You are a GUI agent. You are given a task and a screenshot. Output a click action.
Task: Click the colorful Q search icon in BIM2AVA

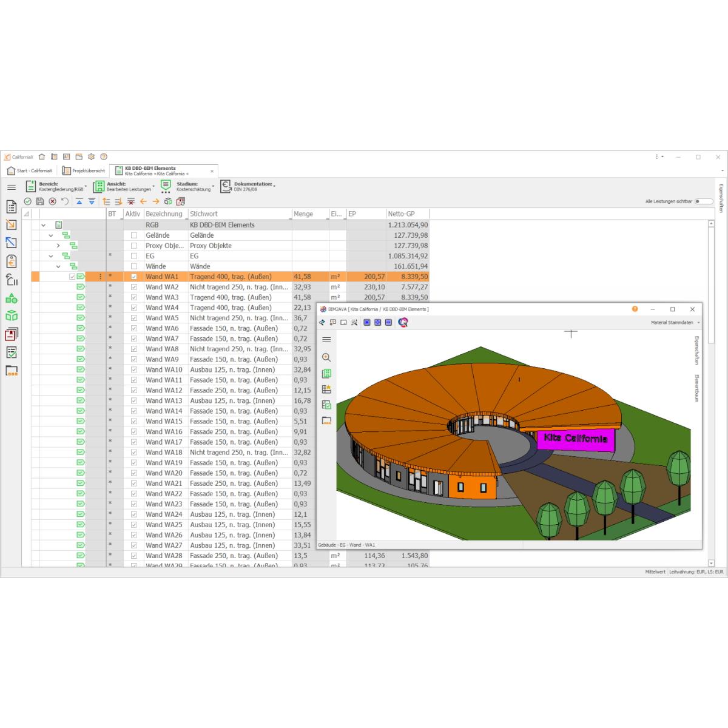pos(403,322)
